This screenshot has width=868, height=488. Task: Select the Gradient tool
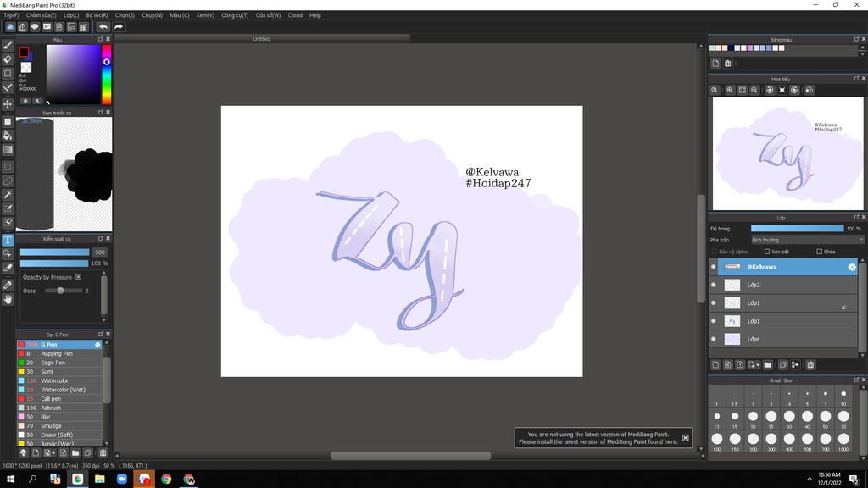click(8, 149)
